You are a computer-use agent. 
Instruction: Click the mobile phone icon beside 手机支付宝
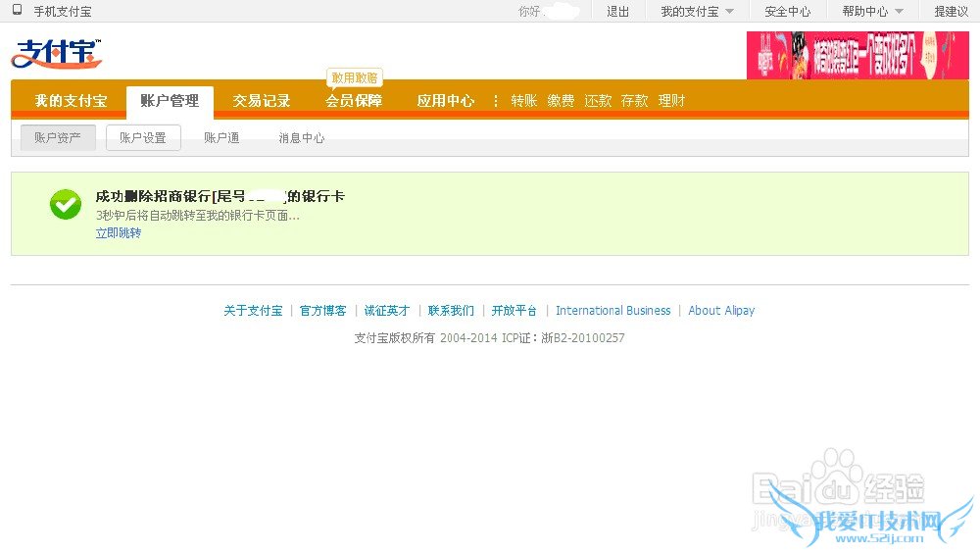(x=18, y=10)
